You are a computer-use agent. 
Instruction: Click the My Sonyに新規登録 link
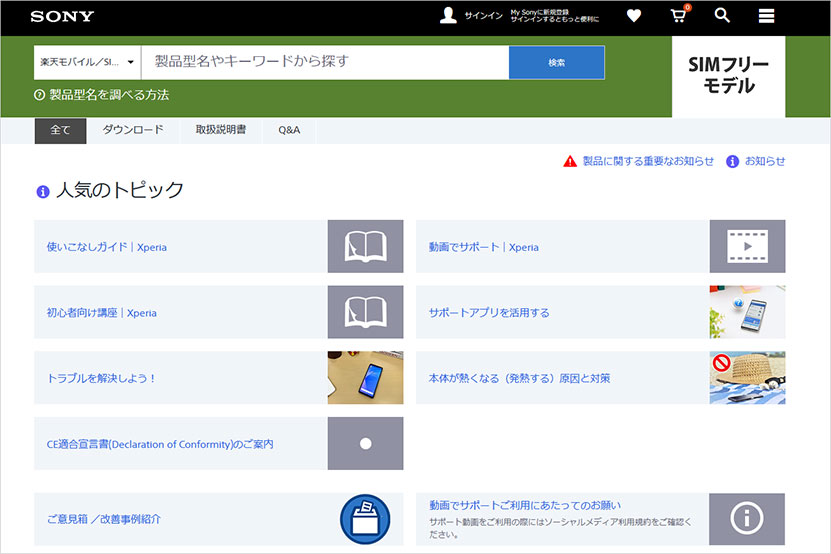(540, 12)
